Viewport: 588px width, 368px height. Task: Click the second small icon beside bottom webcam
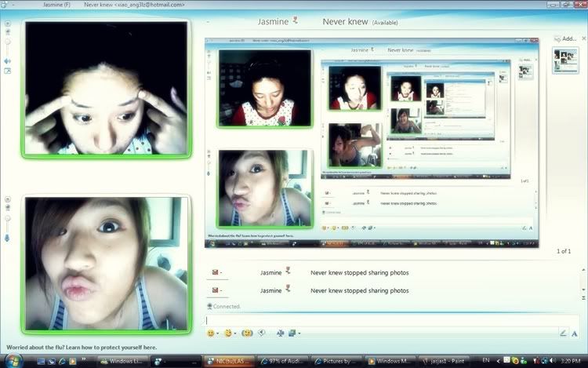pyautogui.click(x=8, y=207)
